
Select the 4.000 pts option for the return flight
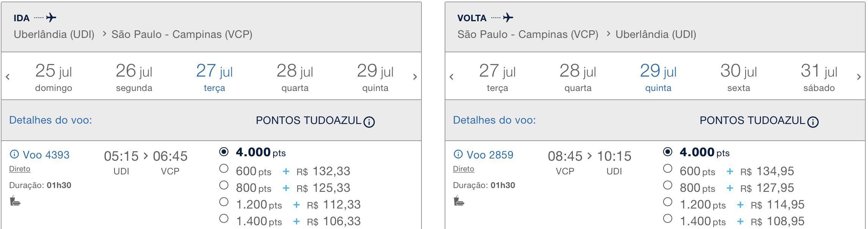click(x=668, y=152)
